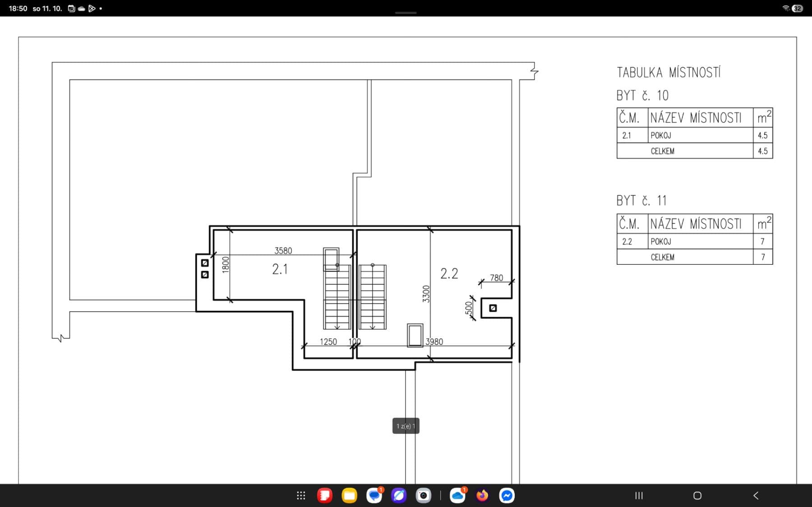
Task: Tap the clock showing 18:50
Action: coord(17,7)
